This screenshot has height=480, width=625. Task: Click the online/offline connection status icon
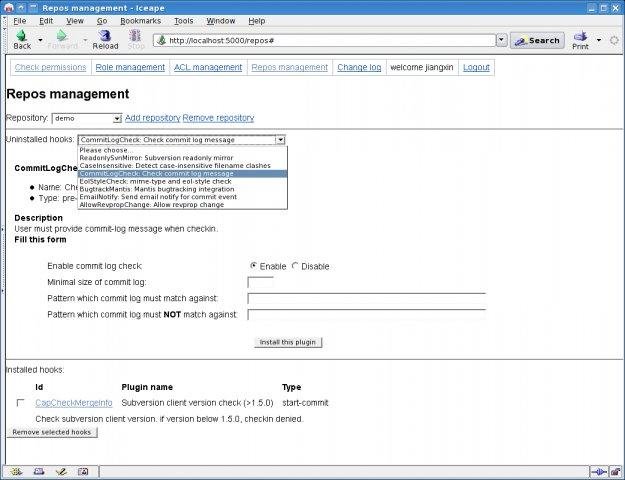(x=599, y=472)
